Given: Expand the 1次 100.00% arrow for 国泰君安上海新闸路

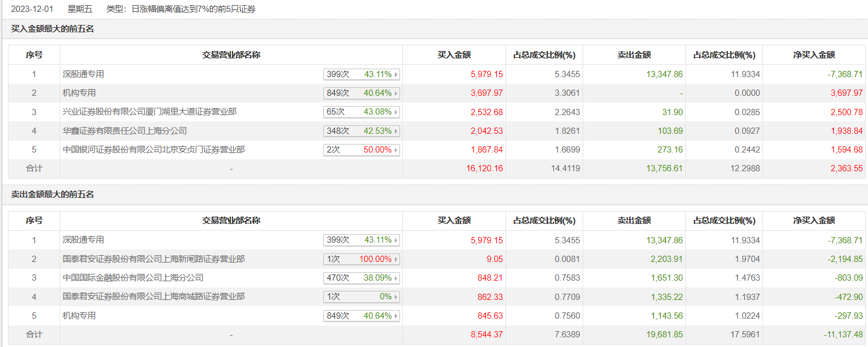Looking at the screenshot, I should 395,259.
